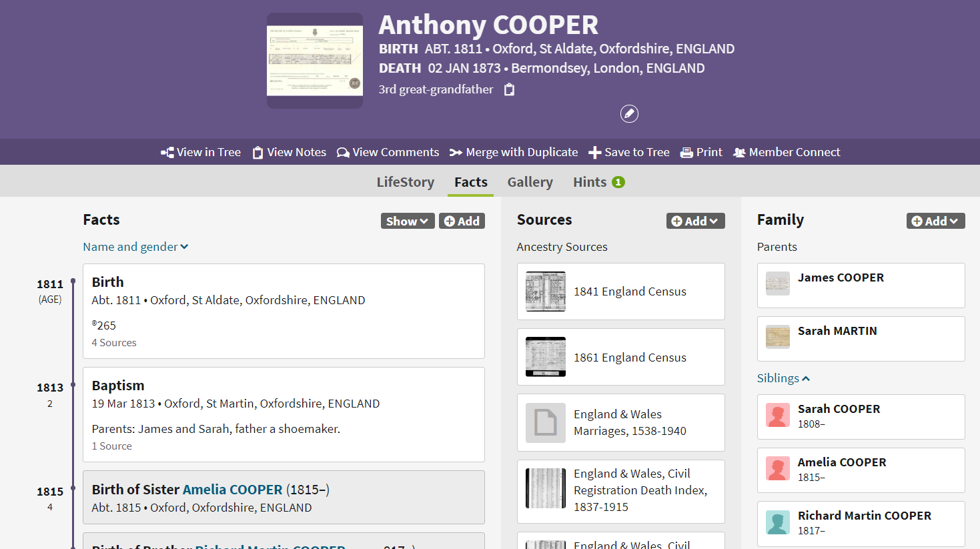
Task: Click 1 Source under Baptism
Action: 111,446
